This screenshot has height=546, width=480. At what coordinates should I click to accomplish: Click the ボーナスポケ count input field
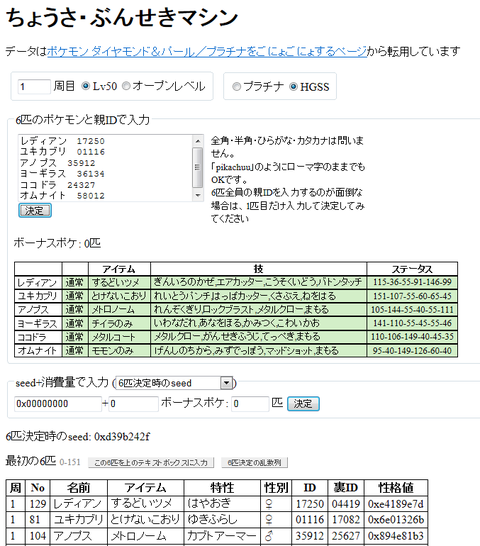[x=250, y=404]
